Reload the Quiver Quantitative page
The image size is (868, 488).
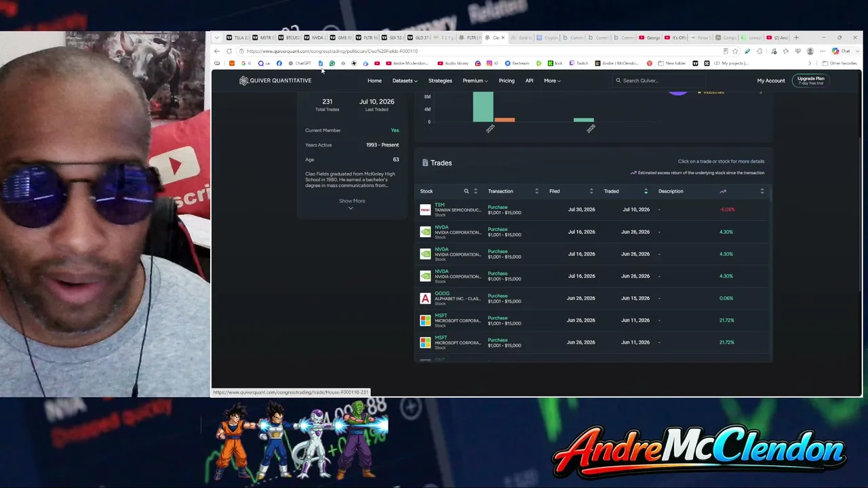click(229, 52)
